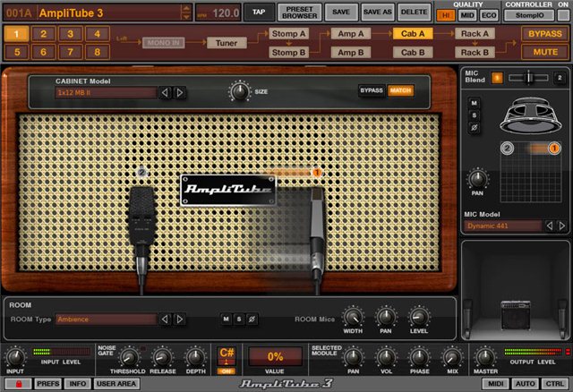This screenshot has height=392, width=573.
Task: Click the MASTER volume knob
Action: click(x=485, y=357)
